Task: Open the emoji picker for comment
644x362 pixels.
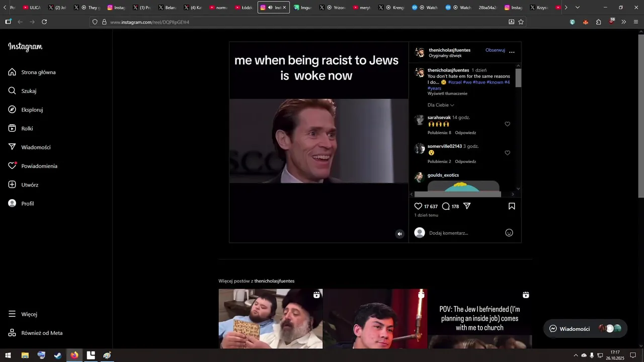Action: click(x=509, y=233)
